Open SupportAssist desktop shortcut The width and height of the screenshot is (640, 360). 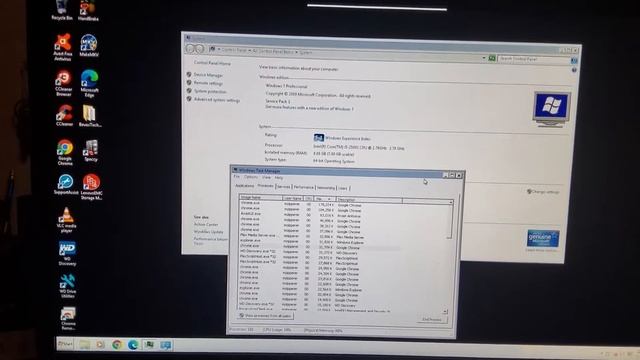tap(66, 184)
